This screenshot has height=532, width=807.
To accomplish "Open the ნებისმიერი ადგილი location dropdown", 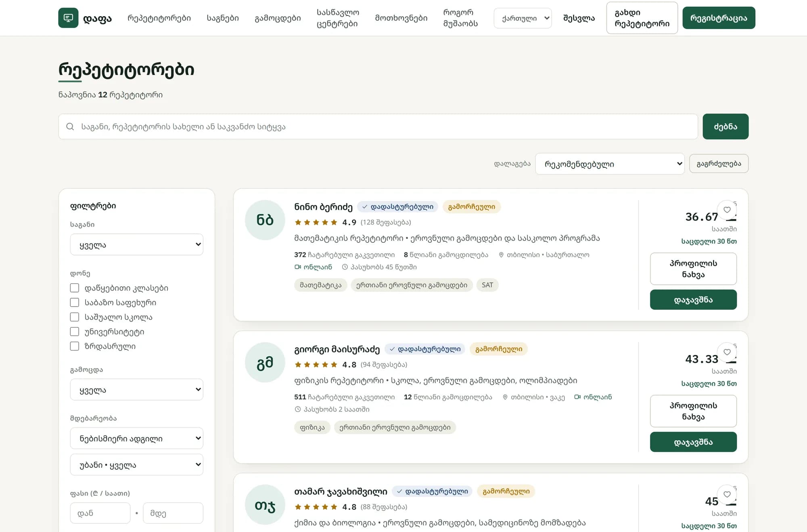I will click(137, 438).
